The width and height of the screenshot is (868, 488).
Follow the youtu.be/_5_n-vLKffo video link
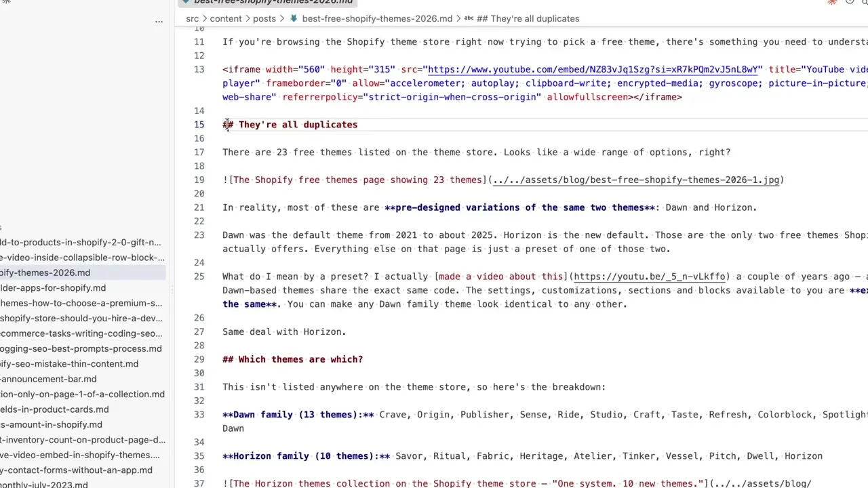point(650,277)
